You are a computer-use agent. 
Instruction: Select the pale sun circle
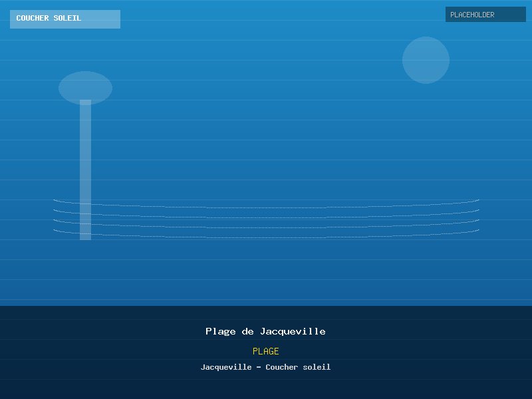tap(426, 60)
